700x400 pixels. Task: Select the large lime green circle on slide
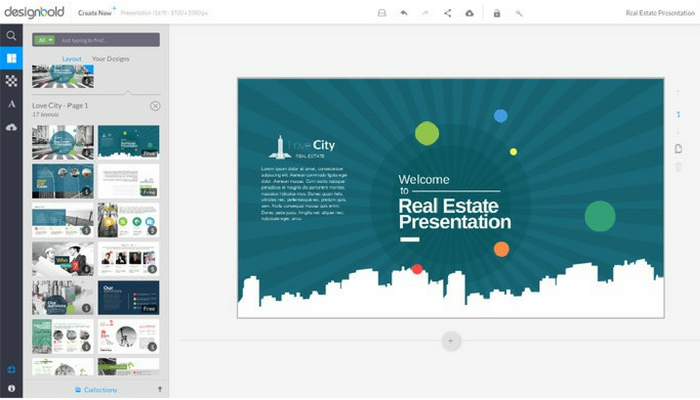[x=427, y=133]
